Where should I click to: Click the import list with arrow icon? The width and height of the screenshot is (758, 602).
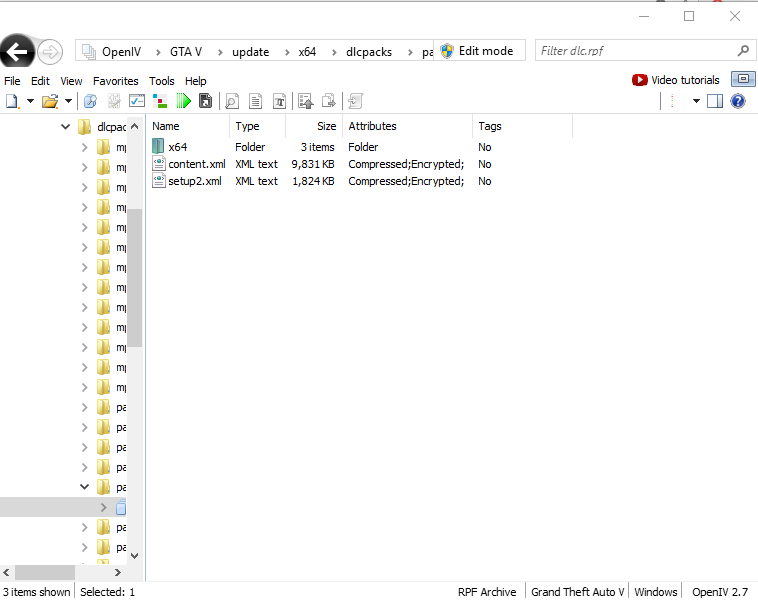(x=306, y=102)
